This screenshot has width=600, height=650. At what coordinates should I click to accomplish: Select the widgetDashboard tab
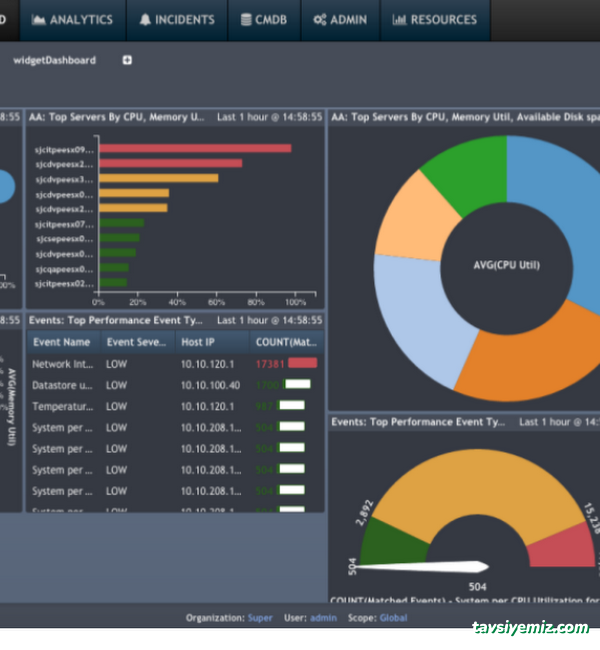[54, 60]
